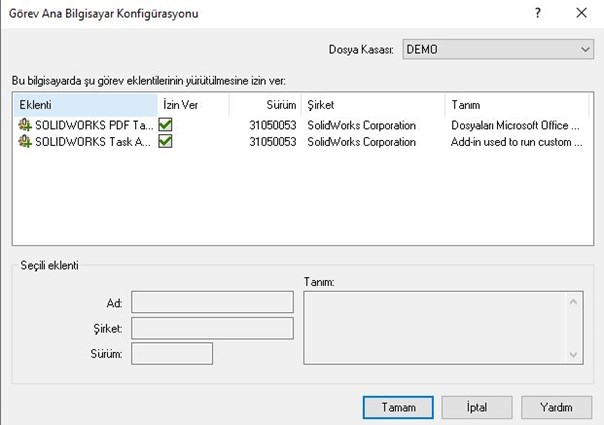Click the SOLIDWORKS Task Add-in gear icon
604x425 pixels.
25,142
